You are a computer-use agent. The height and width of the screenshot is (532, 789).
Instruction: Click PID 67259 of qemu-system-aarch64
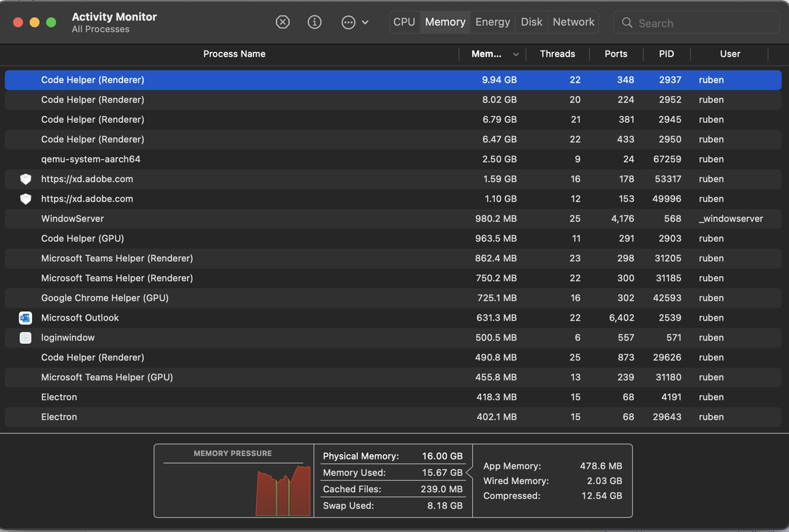pos(667,160)
